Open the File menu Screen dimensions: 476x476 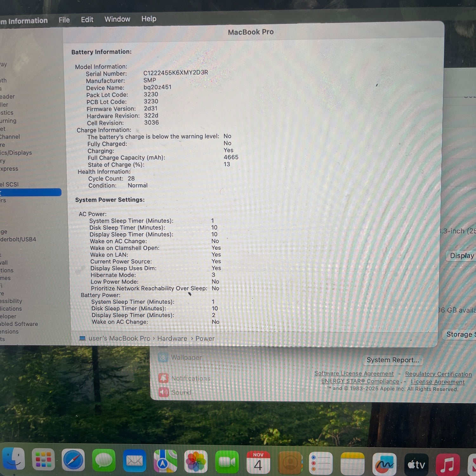point(64,20)
